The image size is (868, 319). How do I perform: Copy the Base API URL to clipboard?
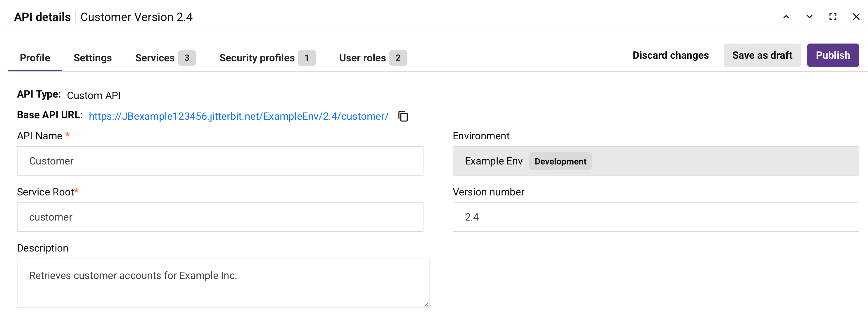click(x=403, y=116)
